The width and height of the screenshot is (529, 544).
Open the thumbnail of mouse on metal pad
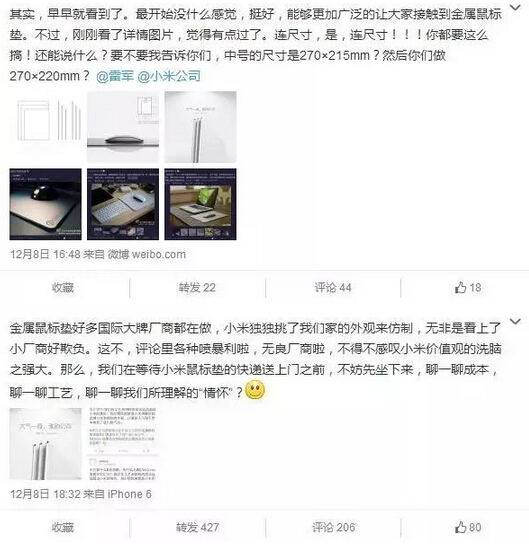pos(123,127)
